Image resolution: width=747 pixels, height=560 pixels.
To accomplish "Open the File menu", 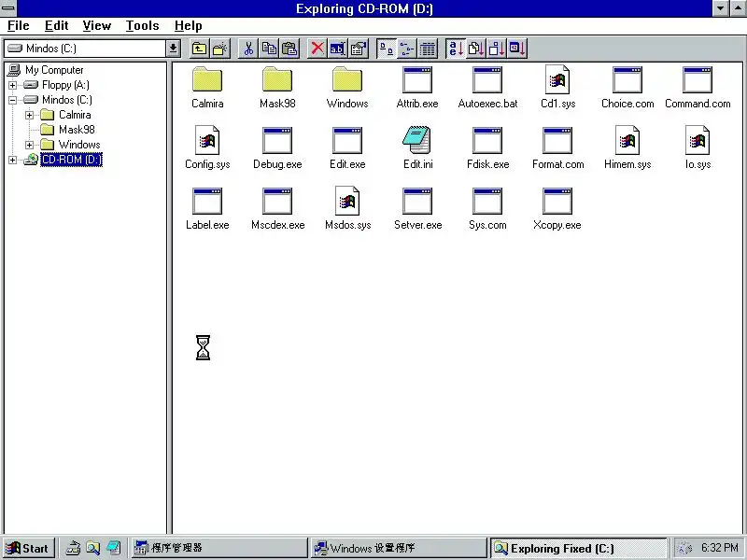I will [x=19, y=26].
